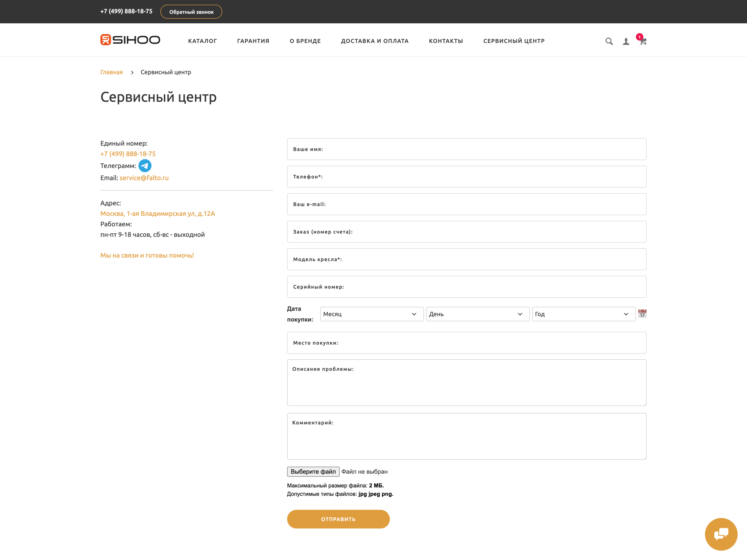This screenshot has width=747, height=560.
Task: Open the chat widget bubble
Action: pyautogui.click(x=721, y=534)
